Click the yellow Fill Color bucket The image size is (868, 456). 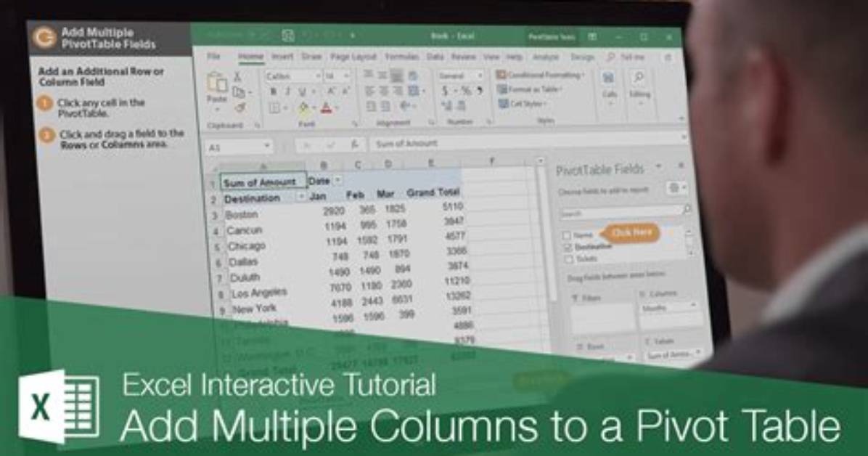point(304,108)
